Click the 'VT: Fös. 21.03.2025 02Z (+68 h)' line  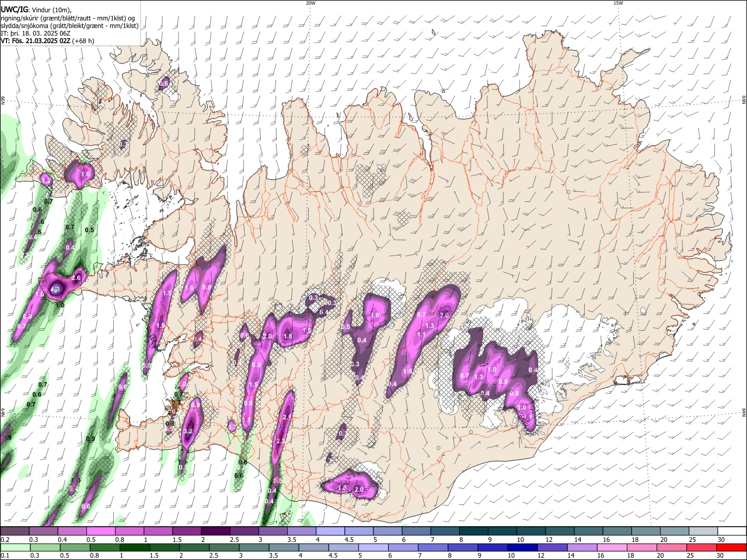pos(47,41)
